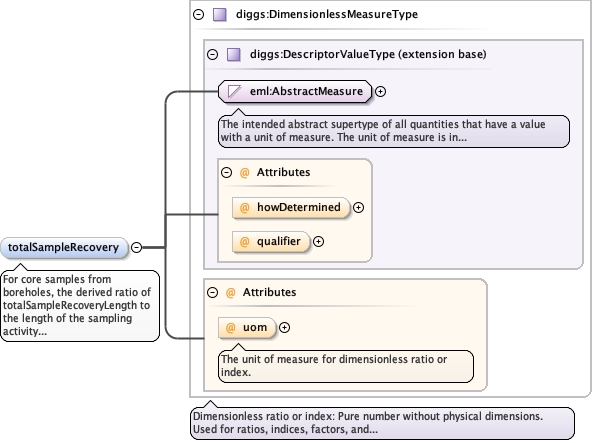Expand the eml:AbstractMeasure element
Screen dimensions: 593x443
[x=380, y=92]
